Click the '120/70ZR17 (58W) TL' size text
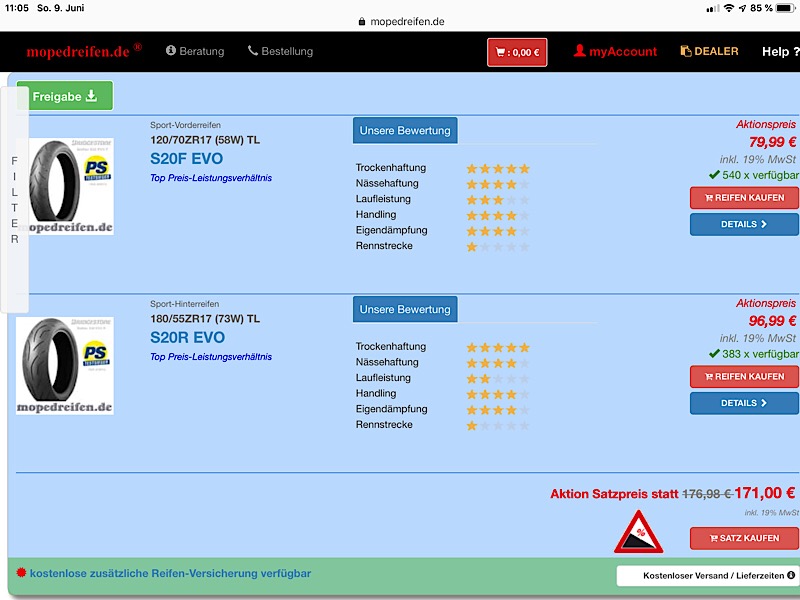Viewport: 800px width, 600px height. tap(205, 140)
